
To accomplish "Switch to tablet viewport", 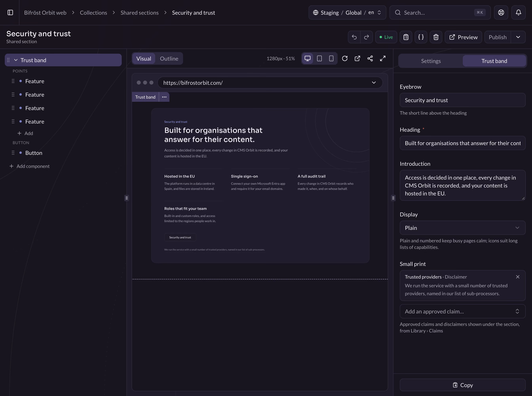I will click(x=319, y=58).
